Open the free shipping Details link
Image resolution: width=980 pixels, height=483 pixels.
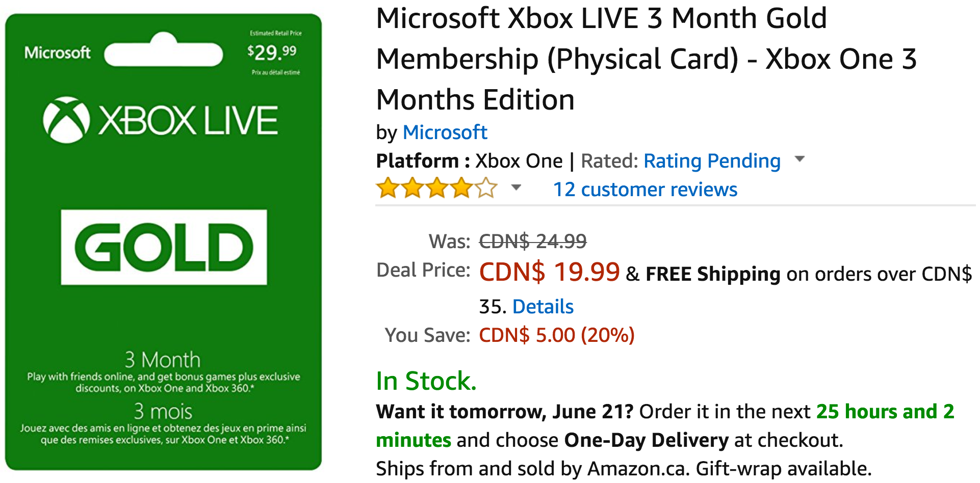543,307
